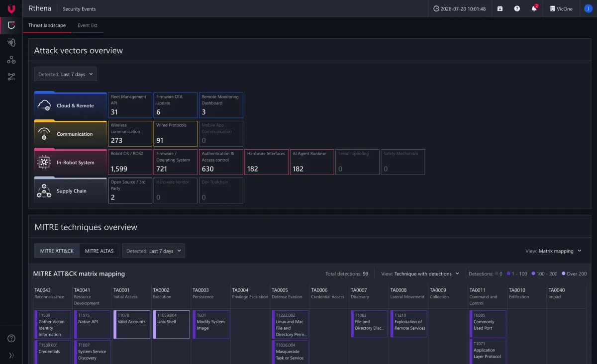Viewport: 597px width, 364px height.
Task: Expand Technique with detections view dropdown
Action: click(420, 273)
